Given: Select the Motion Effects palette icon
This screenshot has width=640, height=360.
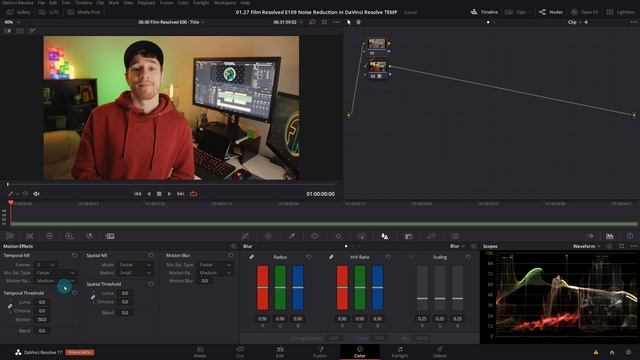Looking at the screenshot, I should [110, 236].
